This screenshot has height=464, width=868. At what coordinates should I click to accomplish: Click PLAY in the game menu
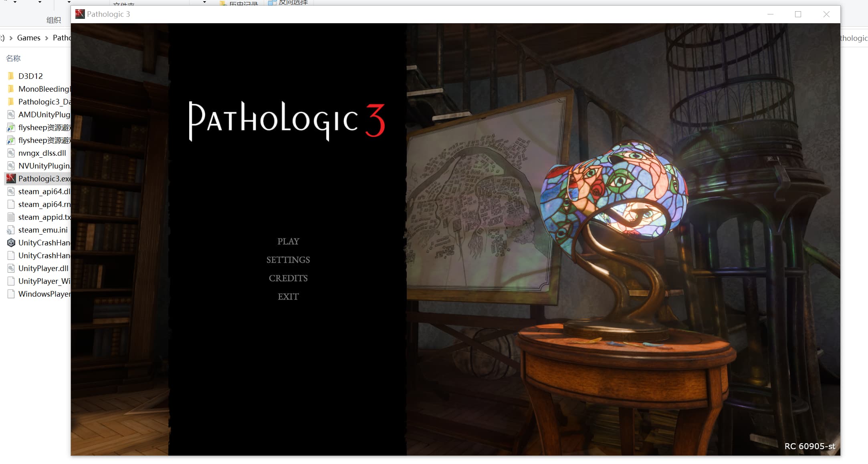[288, 241]
